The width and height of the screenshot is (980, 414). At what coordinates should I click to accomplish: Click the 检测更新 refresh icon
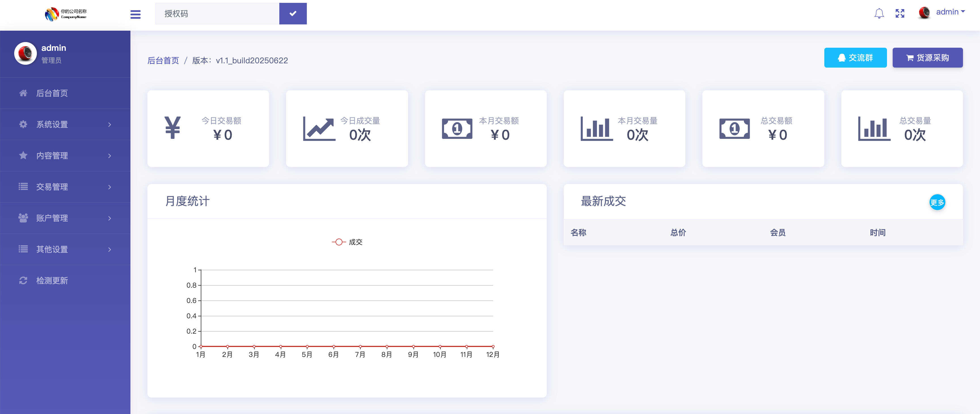tap(23, 281)
